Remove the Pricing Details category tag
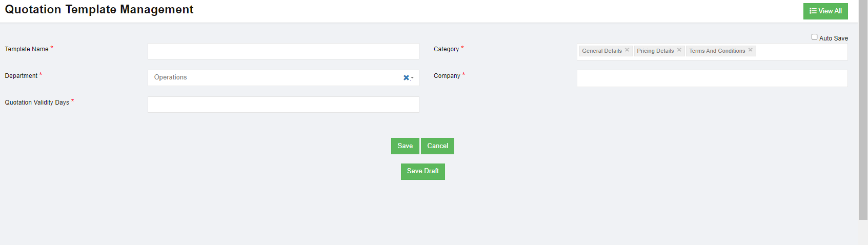 679,50
